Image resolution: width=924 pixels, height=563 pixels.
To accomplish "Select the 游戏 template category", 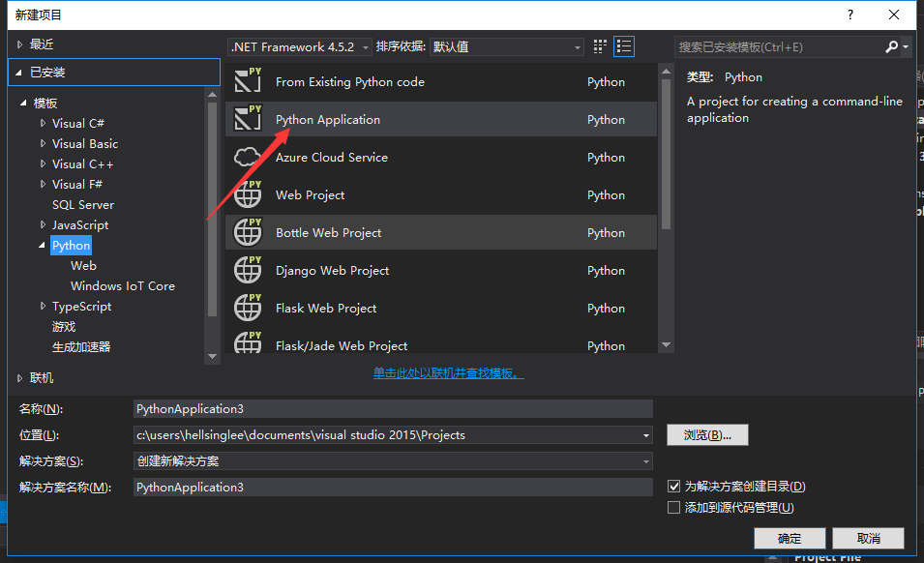I will (64, 327).
